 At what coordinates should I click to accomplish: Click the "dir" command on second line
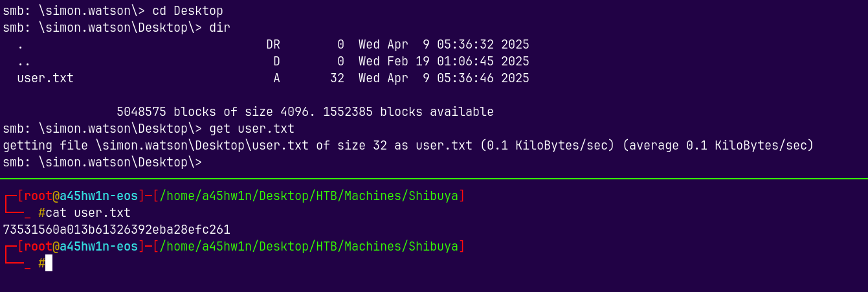[x=219, y=28]
